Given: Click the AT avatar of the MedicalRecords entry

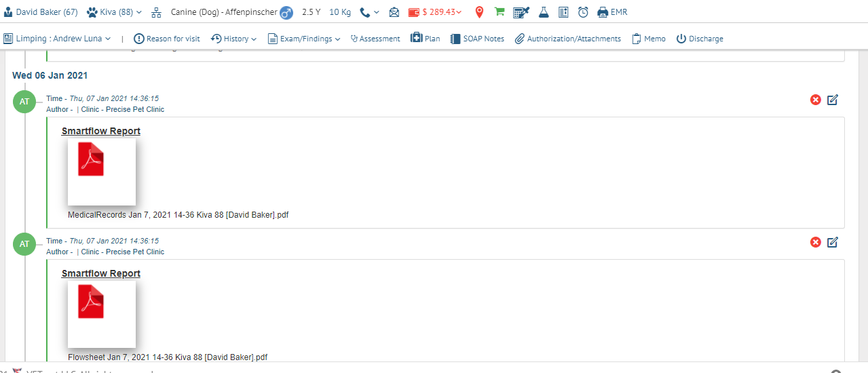Looking at the screenshot, I should 24,102.
